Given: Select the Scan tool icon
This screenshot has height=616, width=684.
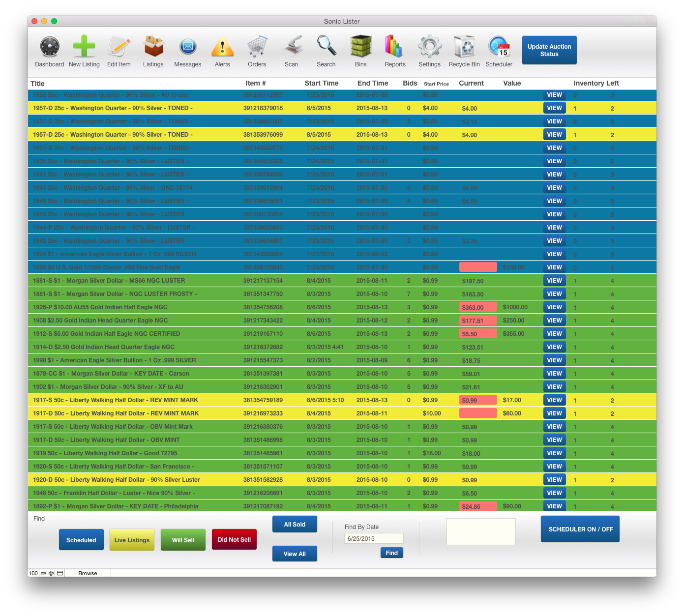Looking at the screenshot, I should (292, 47).
